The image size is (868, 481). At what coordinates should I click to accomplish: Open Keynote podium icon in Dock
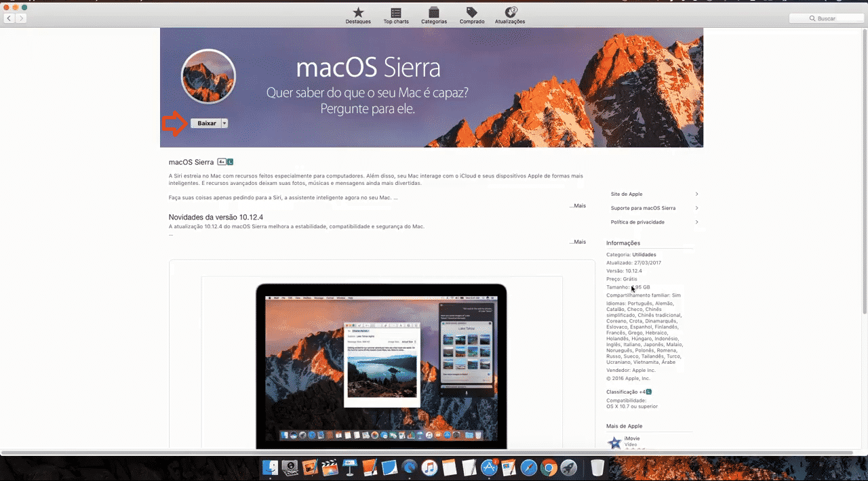coord(350,468)
